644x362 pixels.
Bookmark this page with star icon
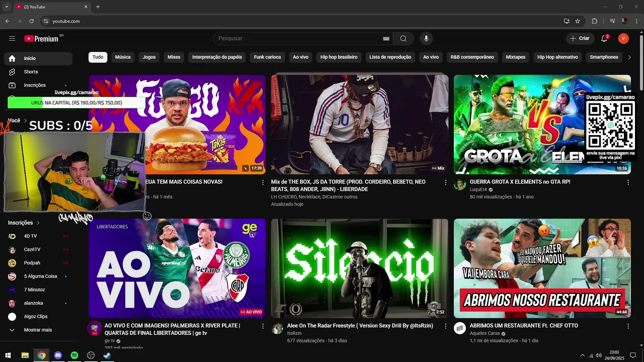[578, 21]
